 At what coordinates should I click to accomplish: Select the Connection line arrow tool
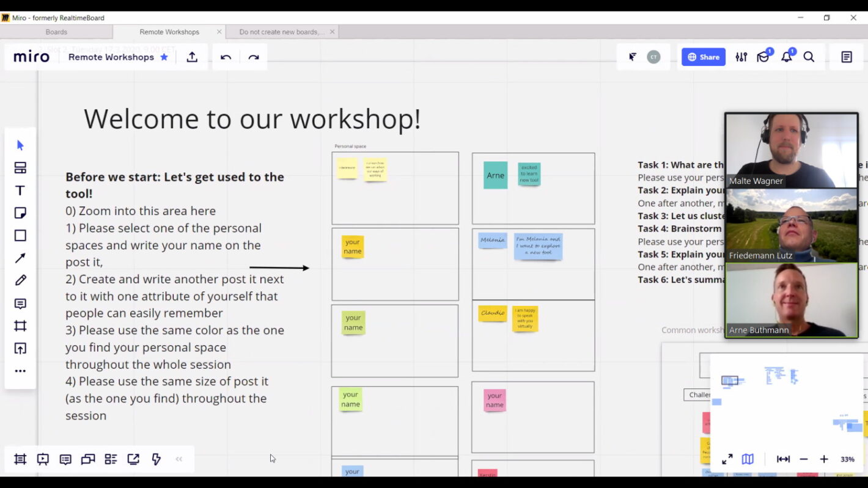click(20, 258)
